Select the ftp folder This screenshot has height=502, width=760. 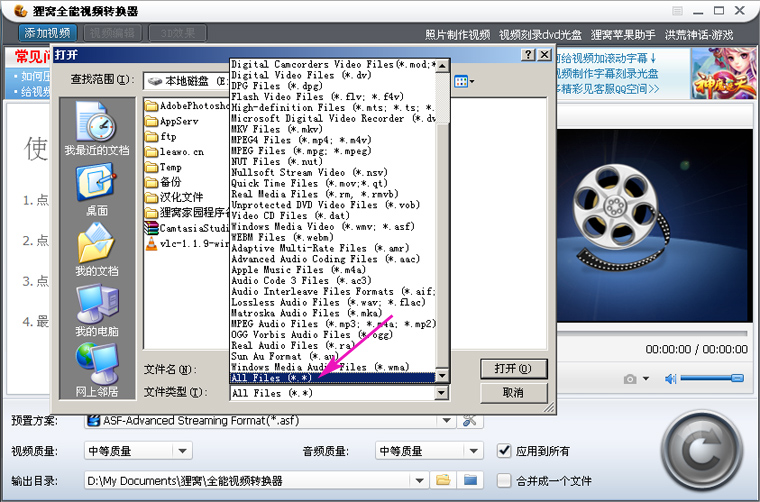point(162,137)
